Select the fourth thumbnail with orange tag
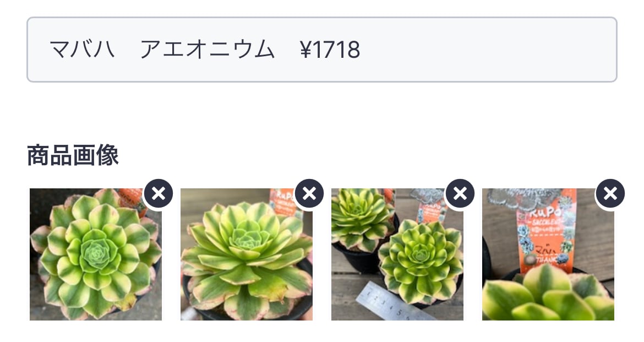This screenshot has width=644, height=342. tap(548, 254)
